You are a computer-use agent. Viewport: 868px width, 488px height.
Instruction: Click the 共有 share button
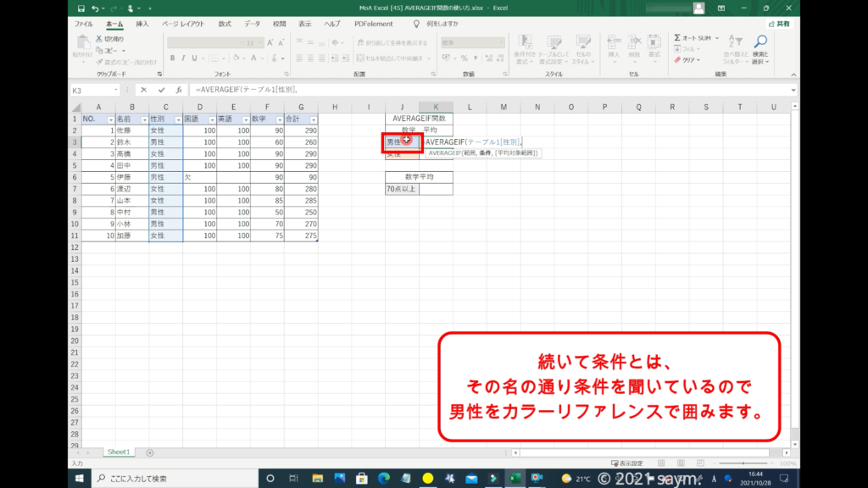tap(779, 24)
